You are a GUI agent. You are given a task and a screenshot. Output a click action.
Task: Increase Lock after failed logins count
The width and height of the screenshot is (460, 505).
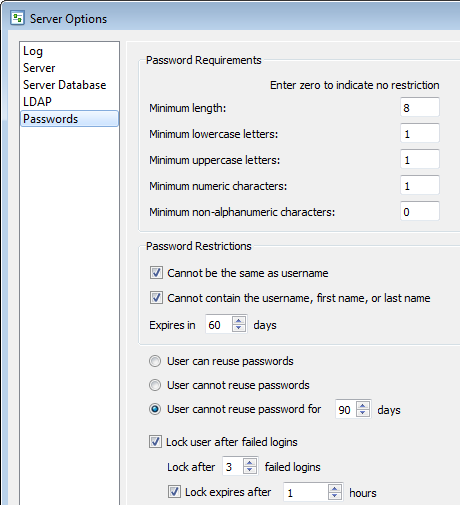coord(250,462)
